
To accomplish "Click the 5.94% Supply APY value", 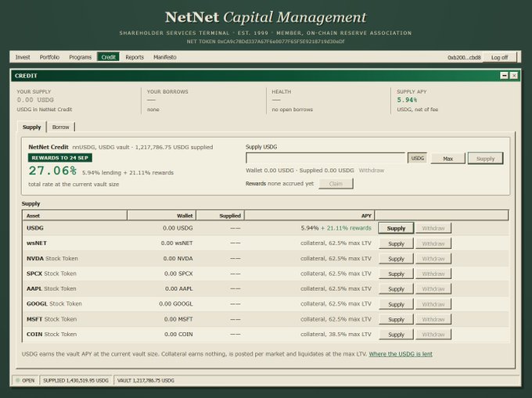I will [407, 100].
